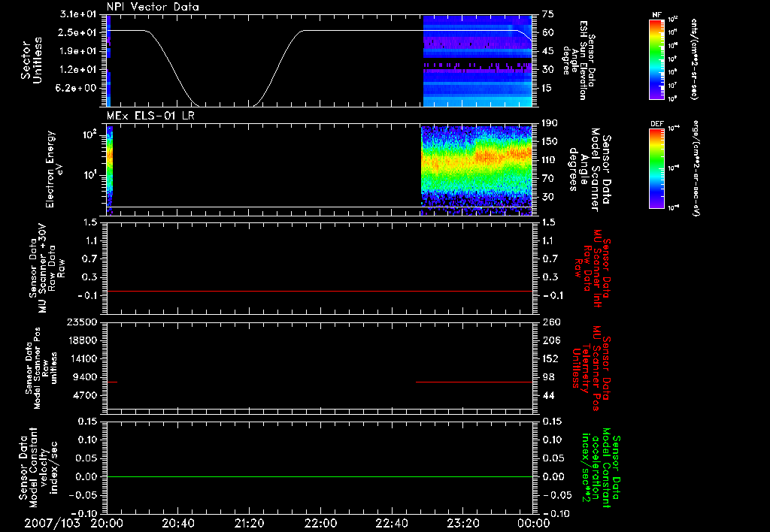770x532 pixels.
Task: Click the '22:40' time axis label
Action: pyautogui.click(x=391, y=523)
